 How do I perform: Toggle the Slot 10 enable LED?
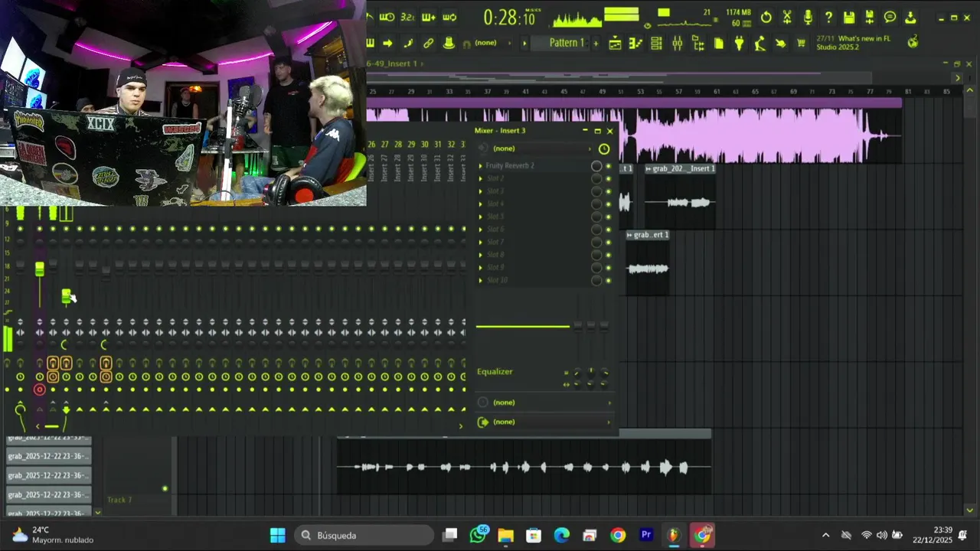pyautogui.click(x=609, y=280)
